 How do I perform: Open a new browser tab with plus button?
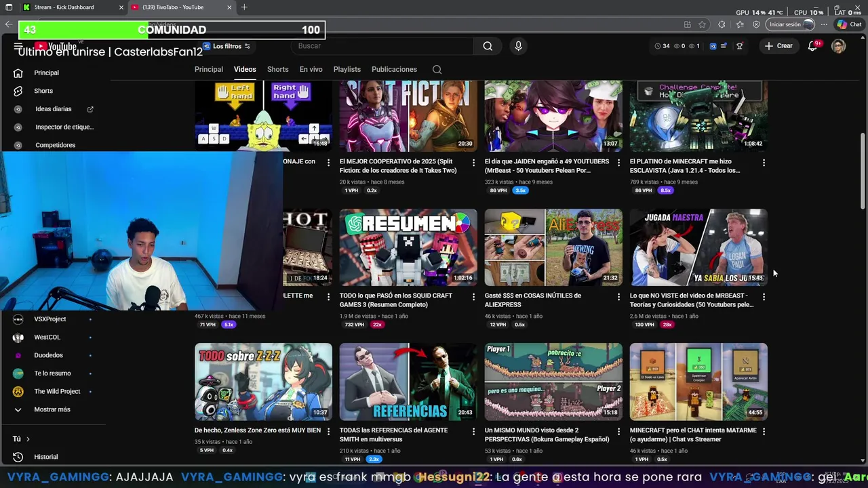click(244, 7)
